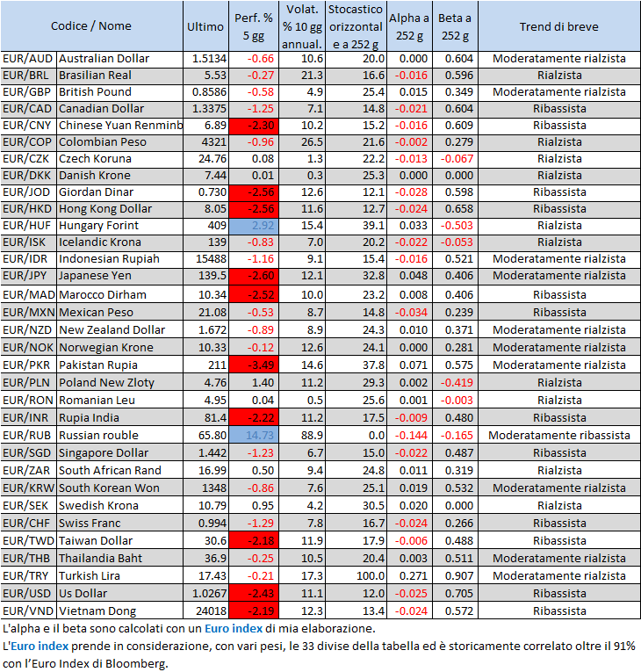Click the 'EUR/NOK' code cell
The image size is (641, 672).
pos(28,348)
